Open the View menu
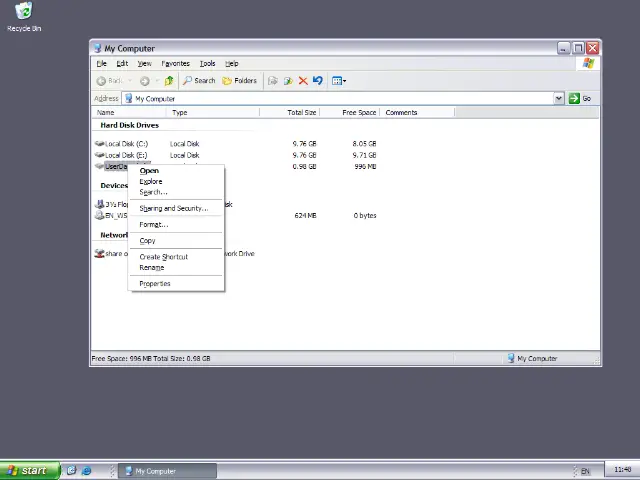This screenshot has width=640, height=480. 144,64
